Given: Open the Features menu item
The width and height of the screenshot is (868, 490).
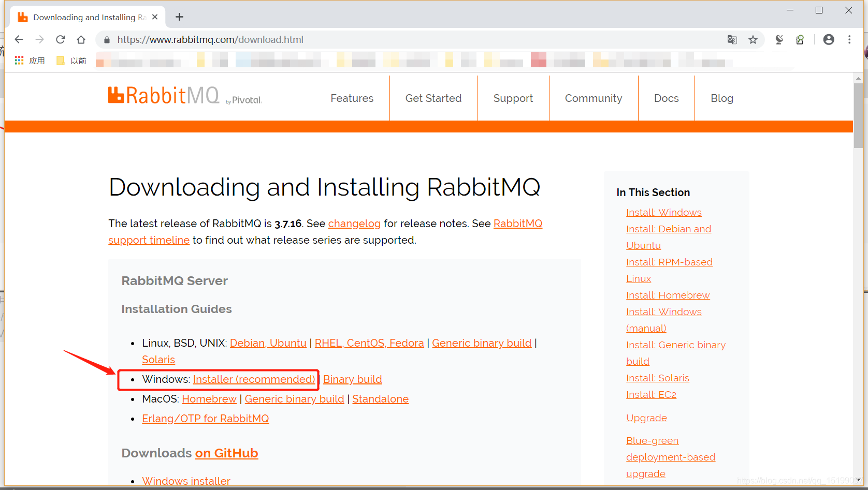Looking at the screenshot, I should [x=352, y=98].
